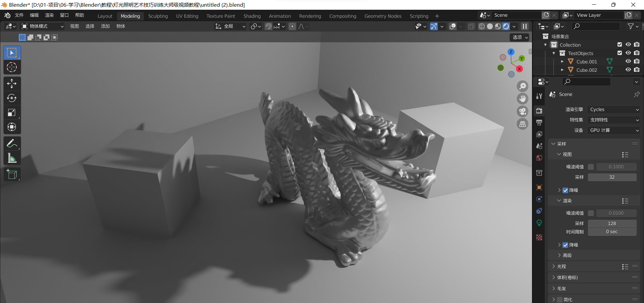Activate the Annotate pencil tool
This screenshot has width=644, height=303.
[x=12, y=143]
